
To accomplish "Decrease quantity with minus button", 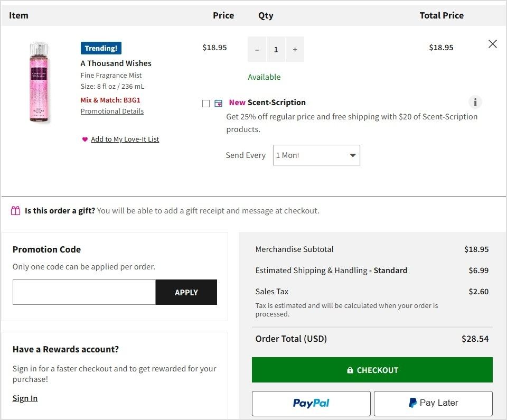I will pyautogui.click(x=257, y=50).
